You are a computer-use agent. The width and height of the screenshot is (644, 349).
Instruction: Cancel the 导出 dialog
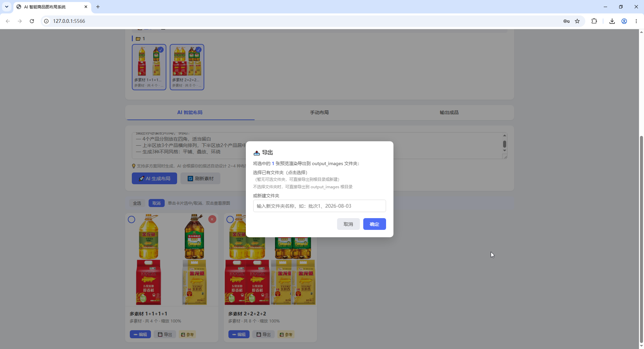tap(348, 224)
